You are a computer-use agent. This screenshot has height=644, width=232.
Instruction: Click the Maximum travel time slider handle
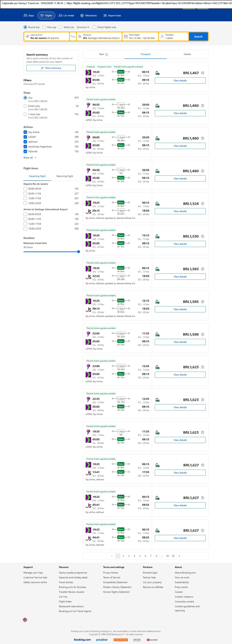(78, 252)
